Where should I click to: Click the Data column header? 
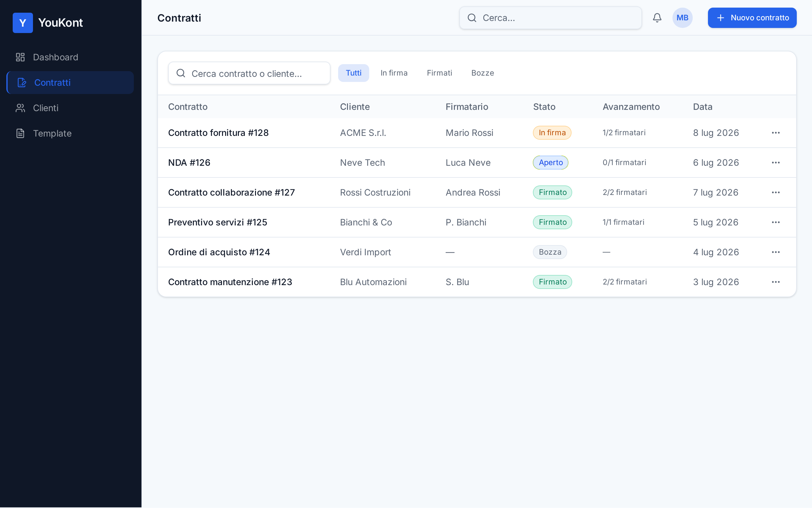point(703,107)
